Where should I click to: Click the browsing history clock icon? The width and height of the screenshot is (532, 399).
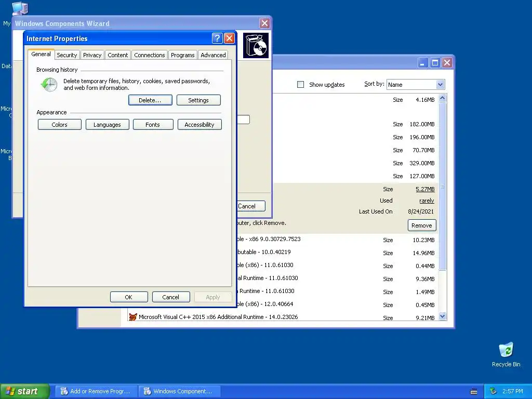[x=49, y=85]
